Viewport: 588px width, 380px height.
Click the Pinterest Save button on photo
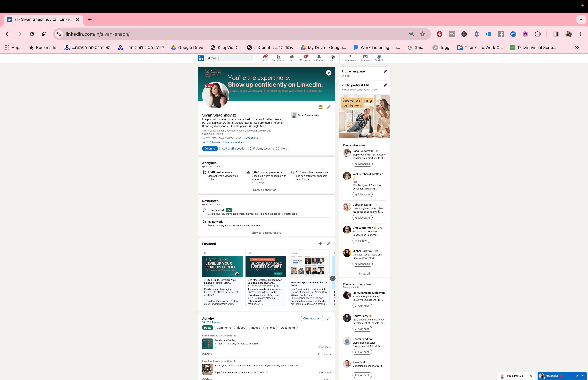(209, 86)
